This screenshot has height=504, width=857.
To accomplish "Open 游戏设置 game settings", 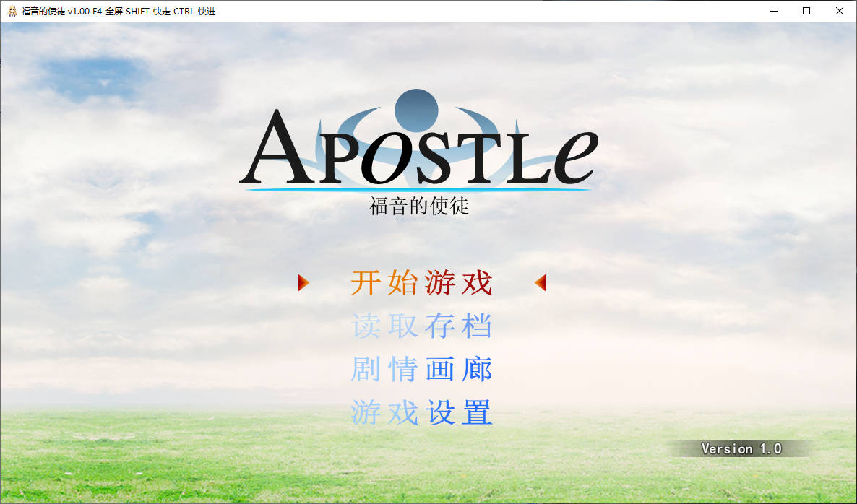I will [421, 413].
